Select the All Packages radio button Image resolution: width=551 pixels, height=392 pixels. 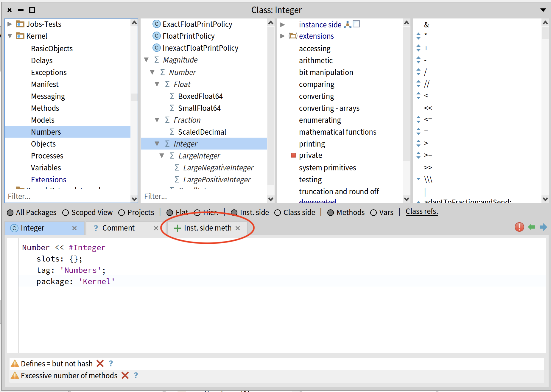10,213
